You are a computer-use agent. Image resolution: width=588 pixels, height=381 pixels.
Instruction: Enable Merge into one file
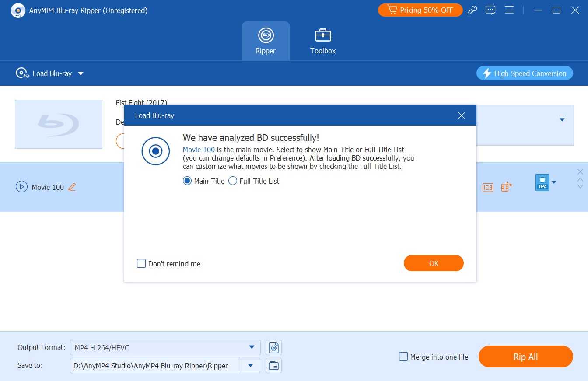[403, 357]
